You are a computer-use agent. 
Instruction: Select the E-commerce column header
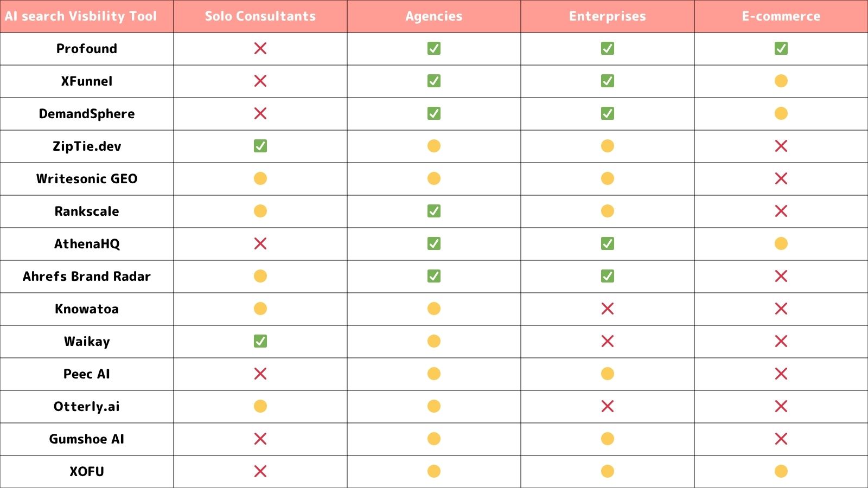pos(781,16)
